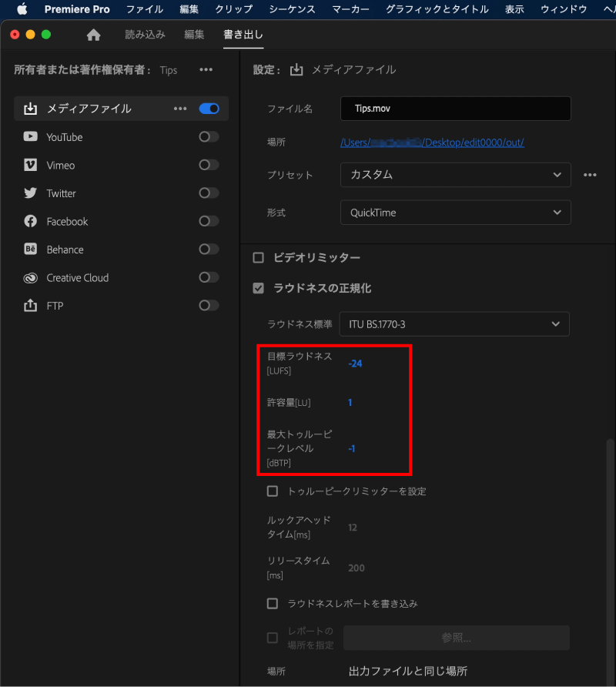Enable Twitter publishing toggle

point(209,193)
